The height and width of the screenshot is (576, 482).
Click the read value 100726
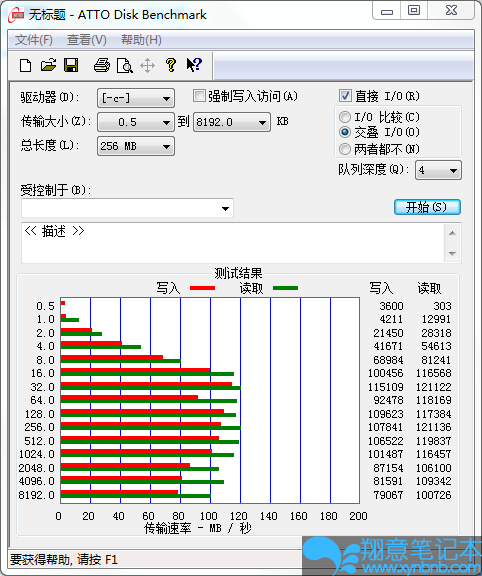click(433, 495)
